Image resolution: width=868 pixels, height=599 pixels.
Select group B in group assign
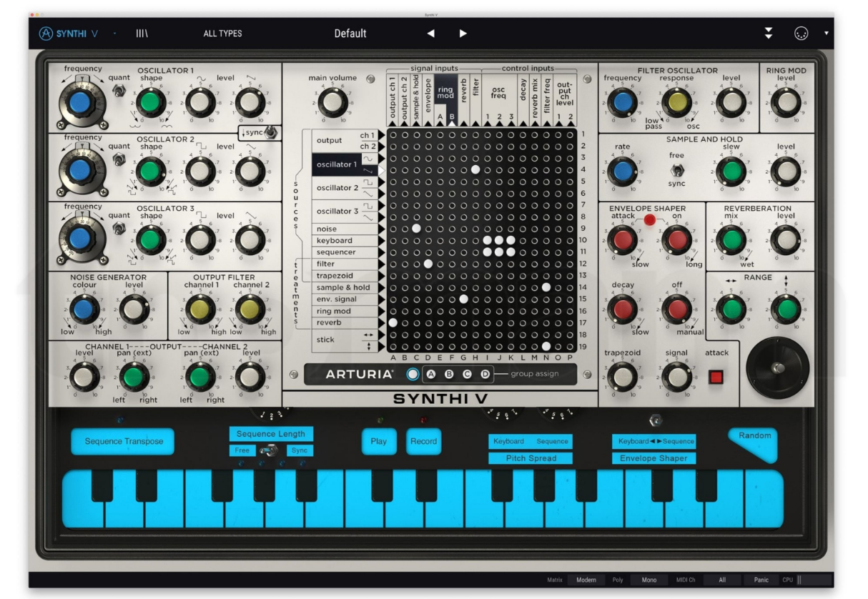click(x=449, y=374)
